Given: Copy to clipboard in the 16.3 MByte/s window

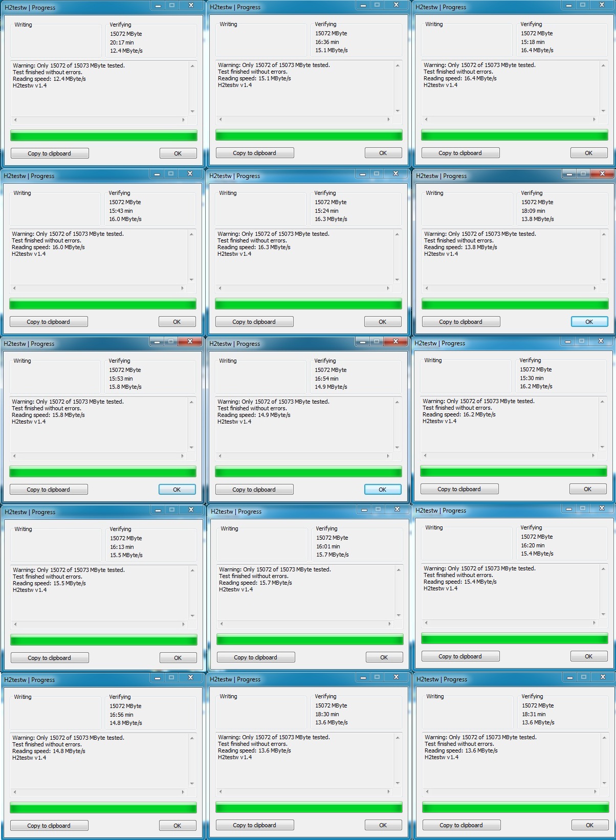Looking at the screenshot, I should (x=254, y=322).
